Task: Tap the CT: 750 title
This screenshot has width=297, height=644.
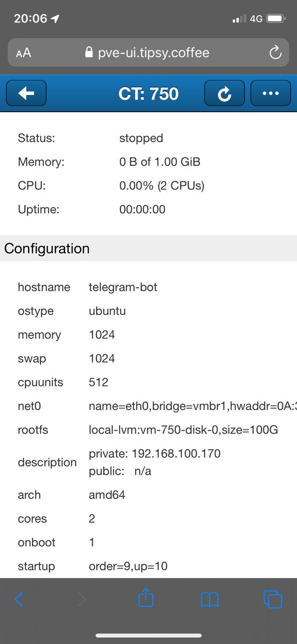Action: coord(148,94)
